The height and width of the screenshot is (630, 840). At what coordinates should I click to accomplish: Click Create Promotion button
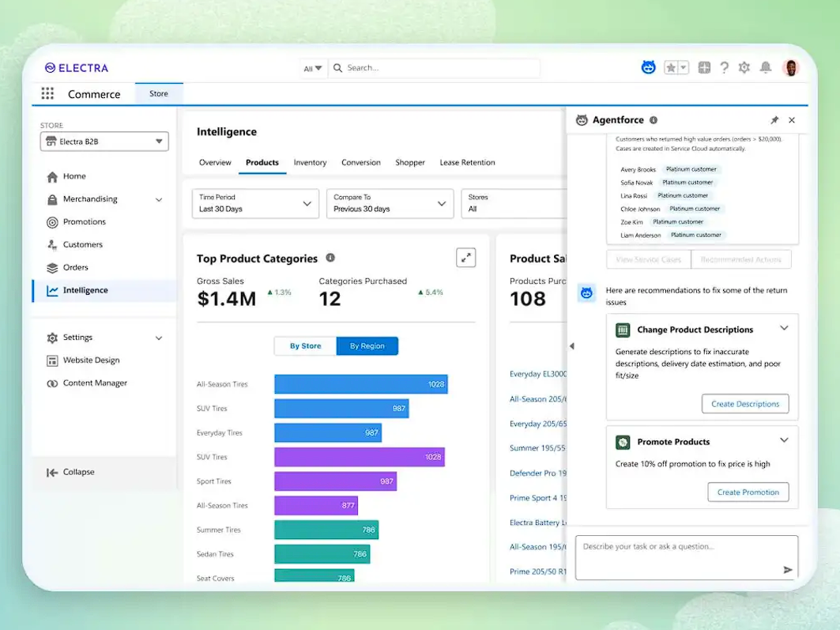(748, 492)
